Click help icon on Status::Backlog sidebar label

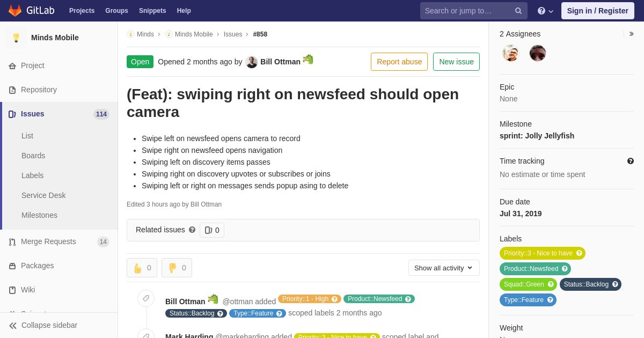pyautogui.click(x=615, y=284)
